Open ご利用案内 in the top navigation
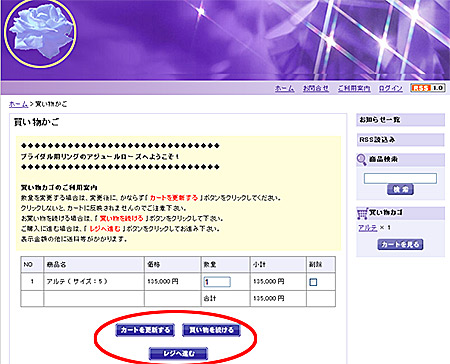450x364 pixels. click(354, 88)
